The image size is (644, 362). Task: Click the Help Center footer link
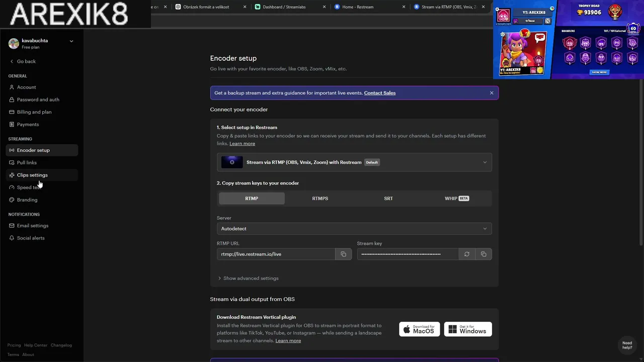[x=36, y=345]
